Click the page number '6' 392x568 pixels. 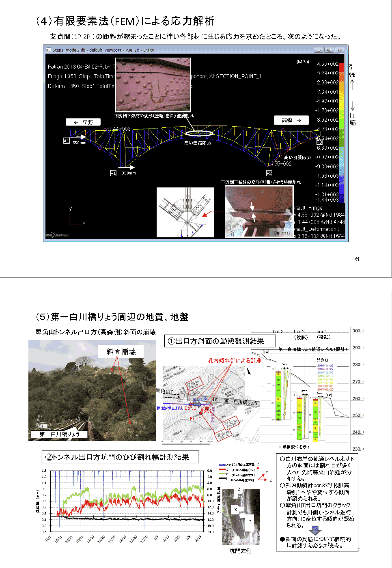[x=357, y=259]
